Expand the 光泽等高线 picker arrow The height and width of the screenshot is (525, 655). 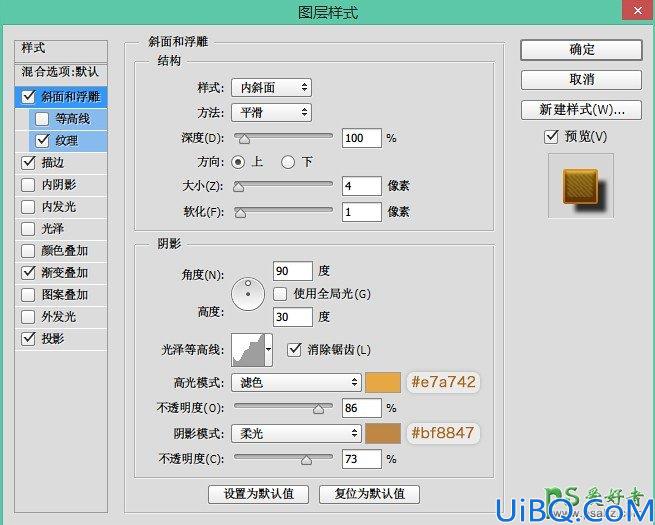[x=269, y=350]
